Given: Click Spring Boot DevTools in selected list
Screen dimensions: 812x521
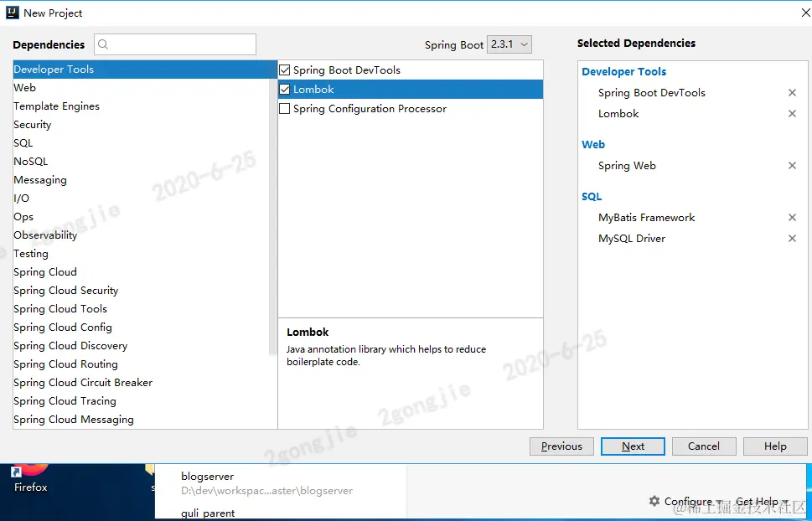Looking at the screenshot, I should pyautogui.click(x=651, y=93).
